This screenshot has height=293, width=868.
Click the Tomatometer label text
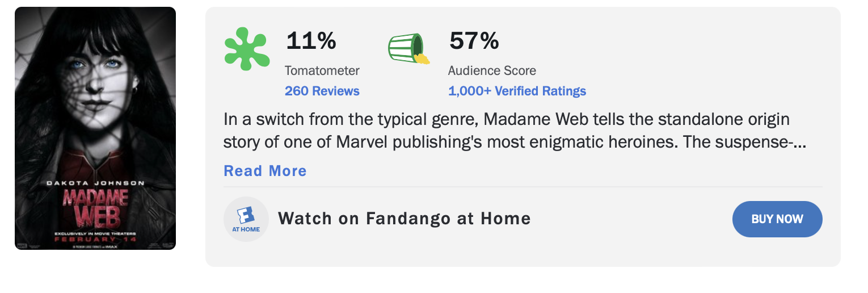322,71
